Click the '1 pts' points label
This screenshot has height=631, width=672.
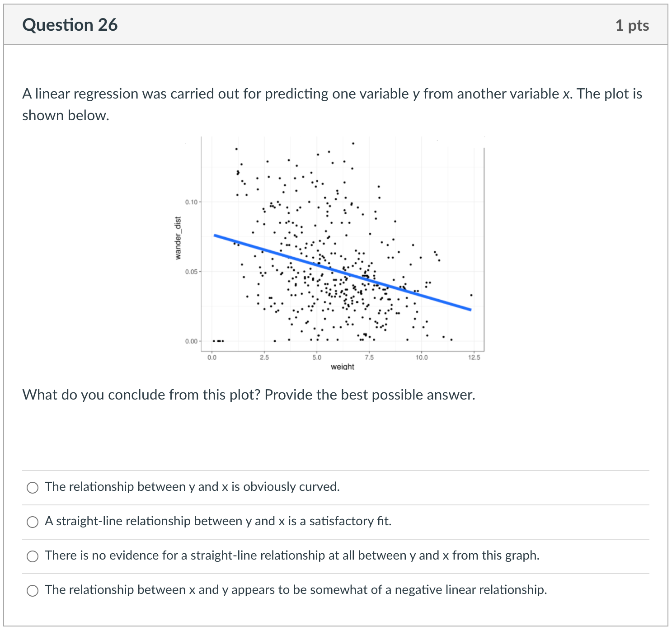[632, 25]
